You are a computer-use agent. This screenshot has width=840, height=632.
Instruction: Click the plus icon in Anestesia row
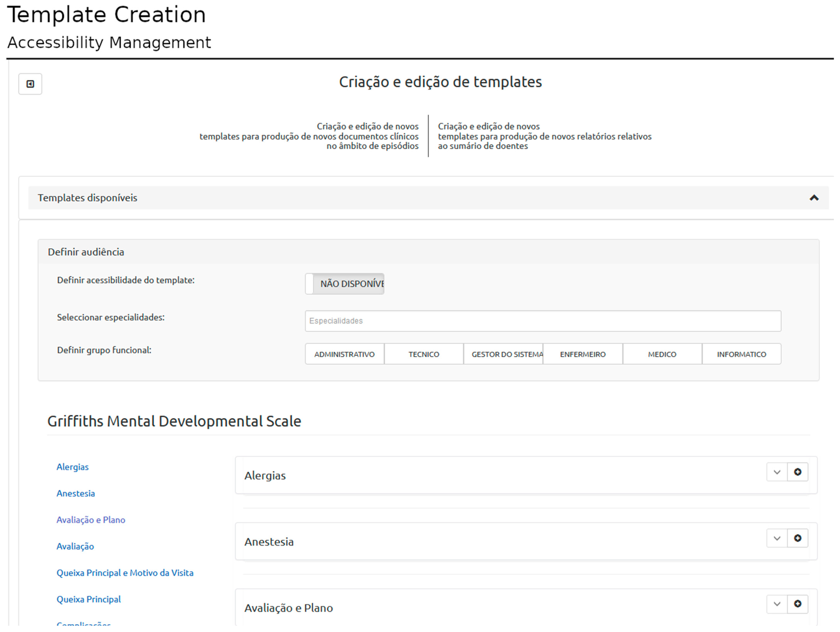tap(798, 538)
